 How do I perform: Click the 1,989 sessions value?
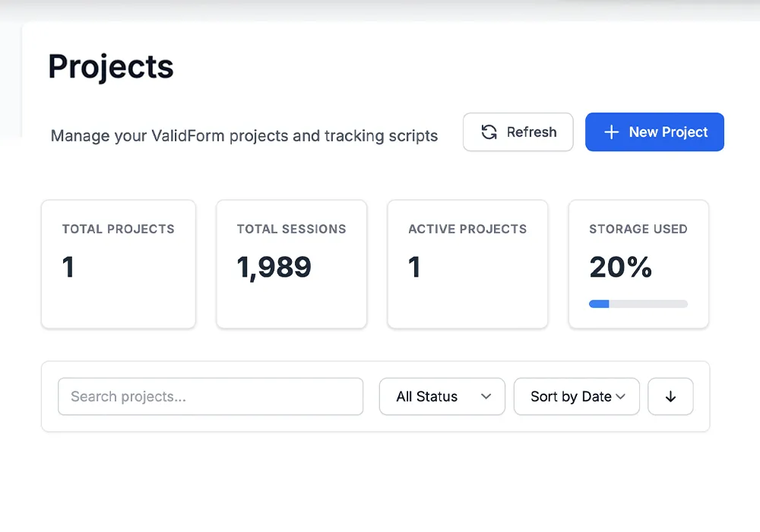pos(274,268)
